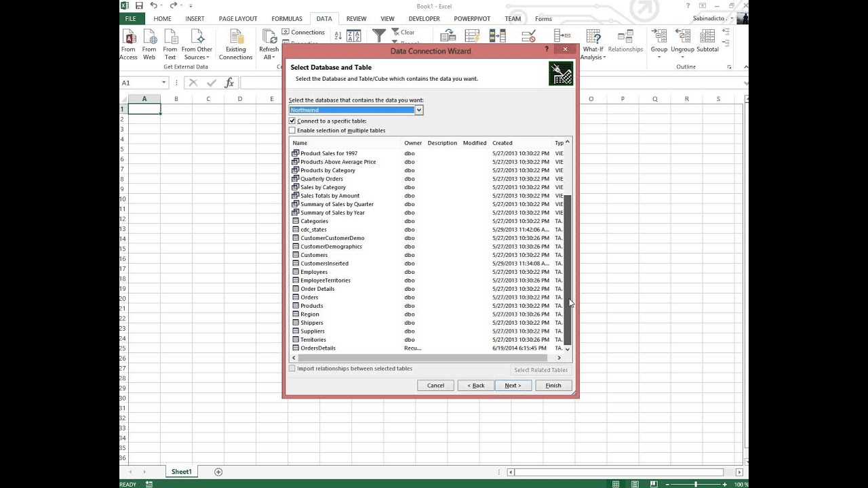Click the Flash Fill icon

point(473,36)
